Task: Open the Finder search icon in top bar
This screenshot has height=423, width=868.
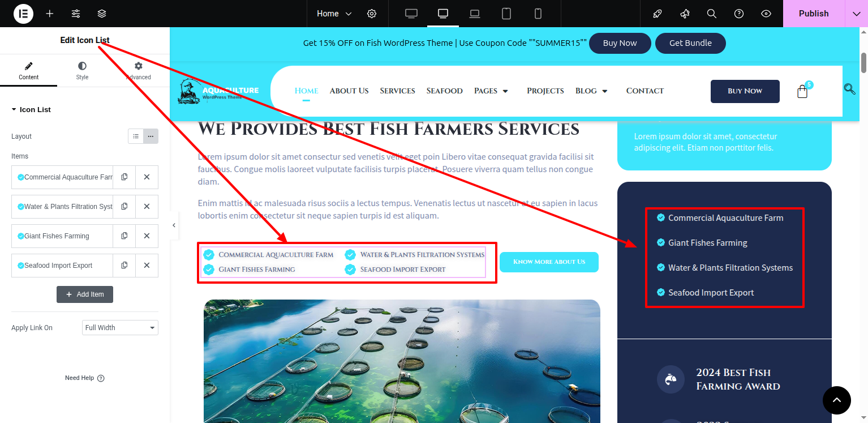Action: click(x=712, y=14)
